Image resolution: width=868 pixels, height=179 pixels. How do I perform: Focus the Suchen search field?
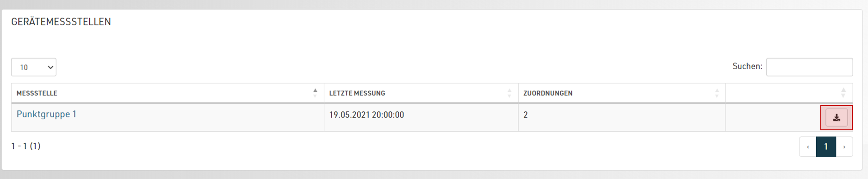click(810, 67)
